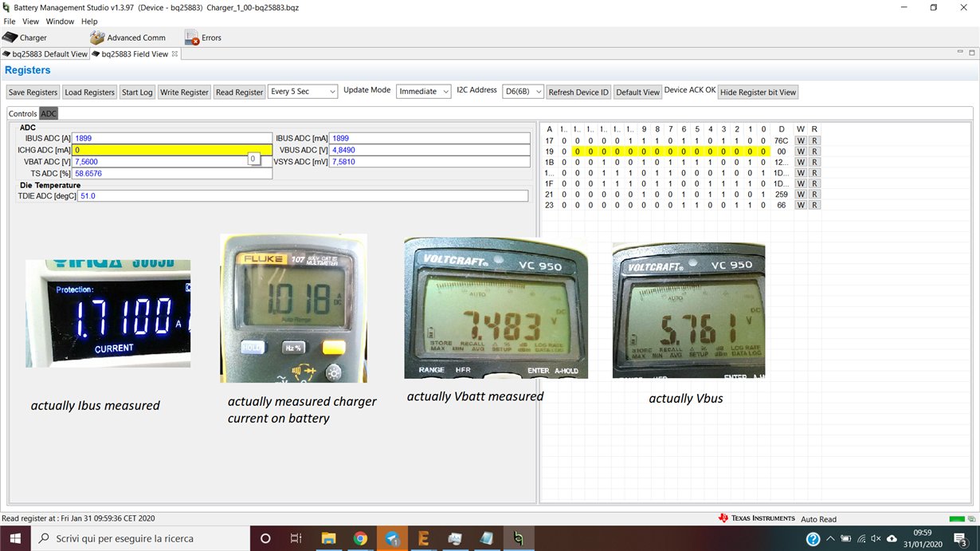Open the Window menu

(x=60, y=22)
